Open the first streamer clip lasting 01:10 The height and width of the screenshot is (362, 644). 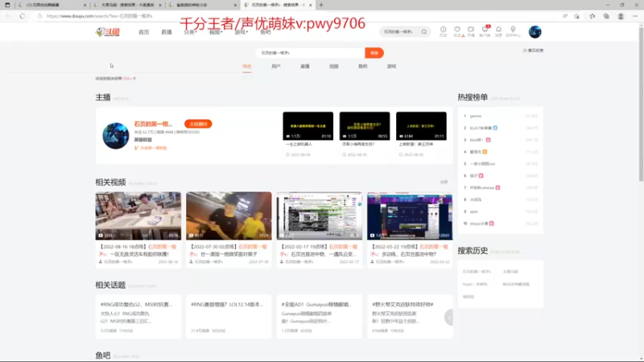click(x=308, y=126)
